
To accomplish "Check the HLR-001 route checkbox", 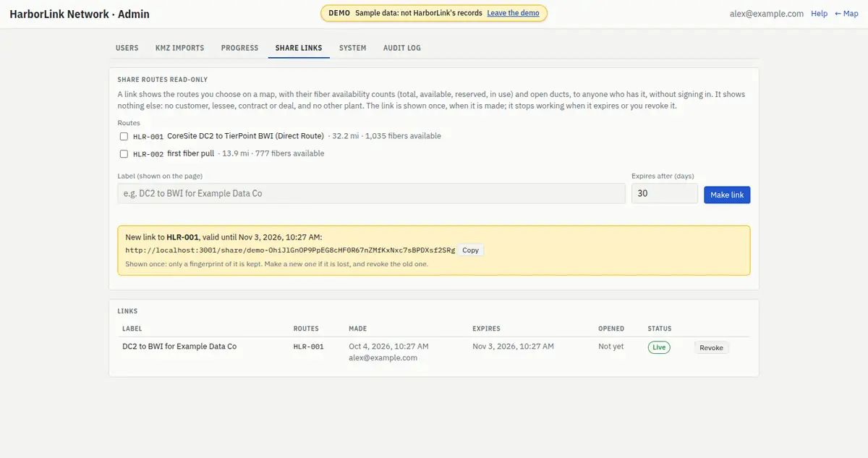I will (124, 136).
